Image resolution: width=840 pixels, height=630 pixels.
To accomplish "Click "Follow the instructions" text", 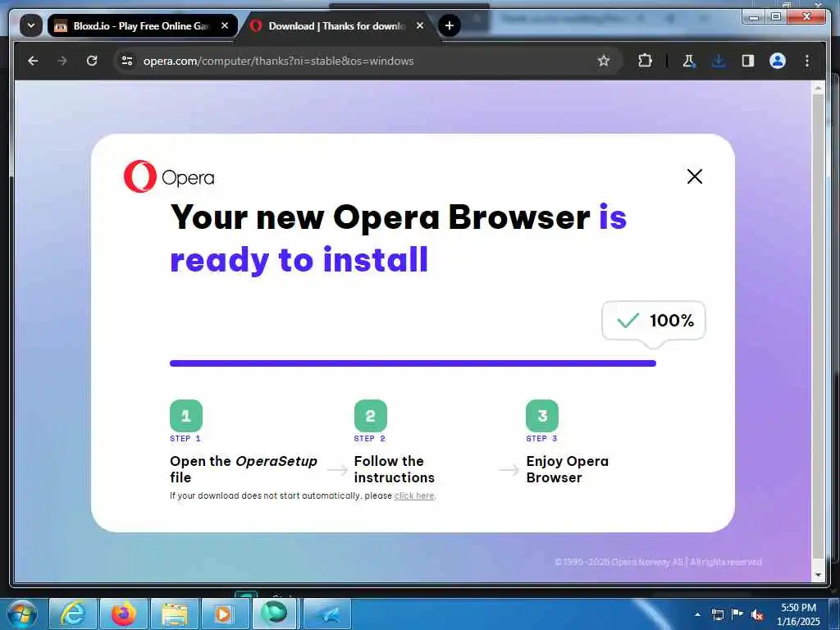I will coord(395,469).
